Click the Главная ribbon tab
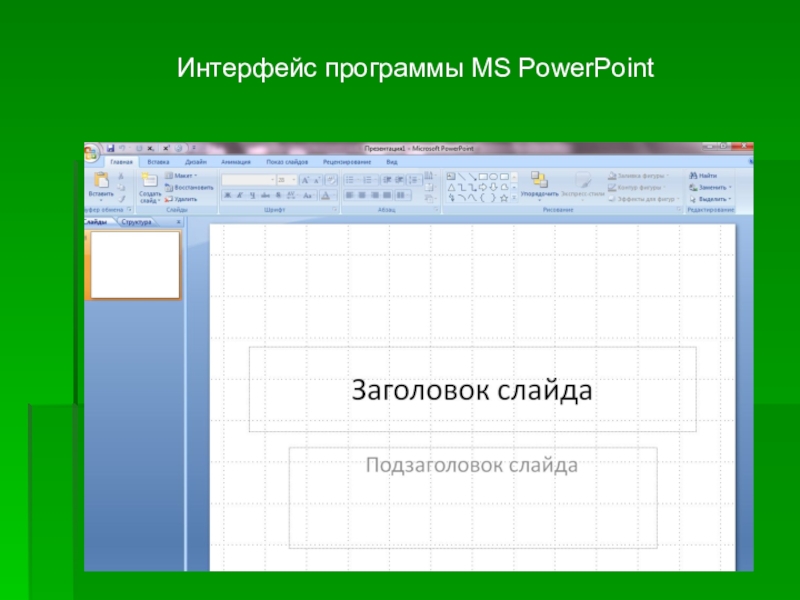This screenshot has width=800, height=600. click(121, 162)
